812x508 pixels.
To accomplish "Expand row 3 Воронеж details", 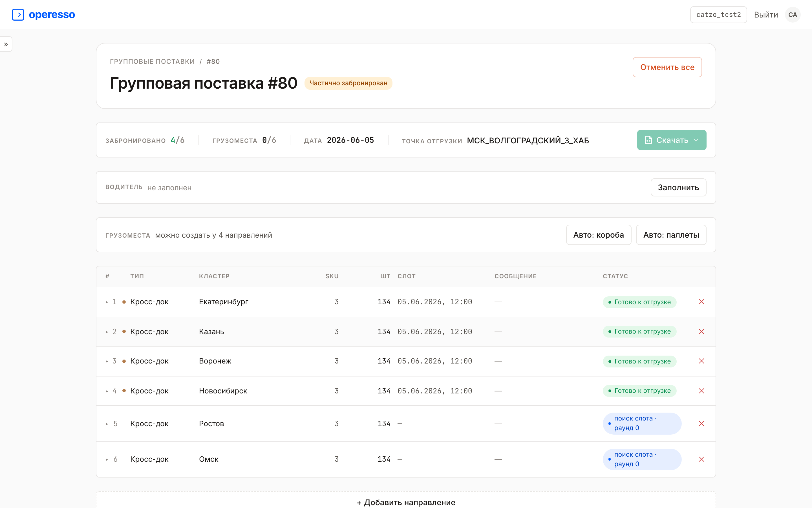I will pos(107,361).
